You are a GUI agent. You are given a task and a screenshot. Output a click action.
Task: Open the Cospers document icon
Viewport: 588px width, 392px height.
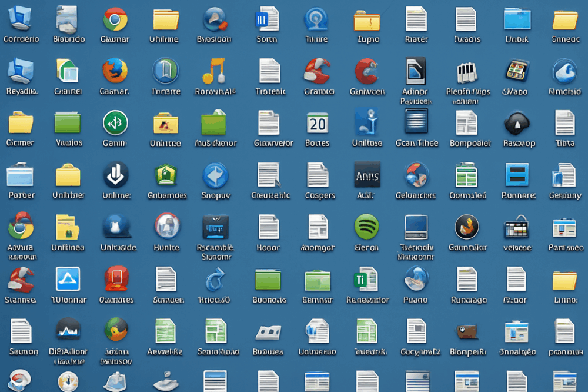click(x=318, y=175)
